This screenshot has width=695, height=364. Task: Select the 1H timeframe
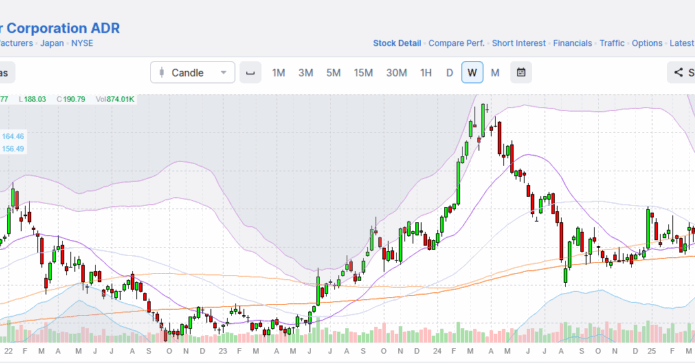pos(426,73)
